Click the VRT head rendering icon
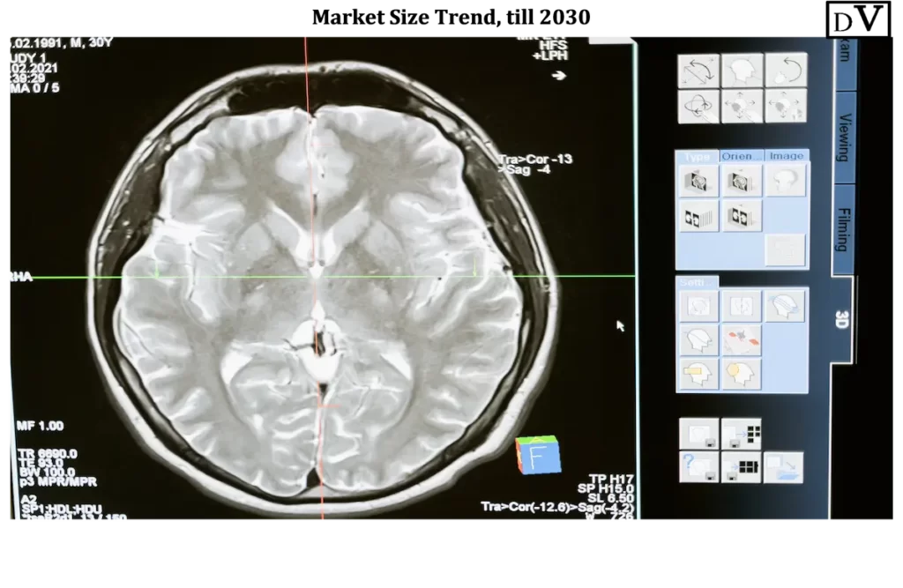 (x=785, y=181)
